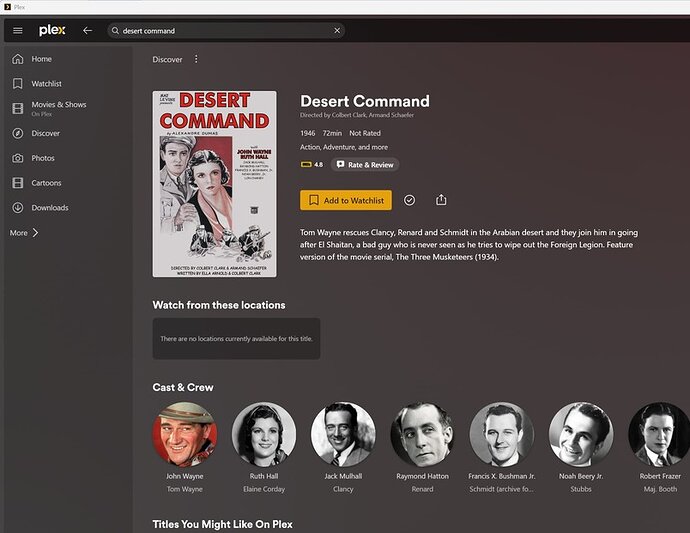Open Cartoons library in the sidebar
Viewport: 690px width, 533px height.
pyautogui.click(x=46, y=183)
